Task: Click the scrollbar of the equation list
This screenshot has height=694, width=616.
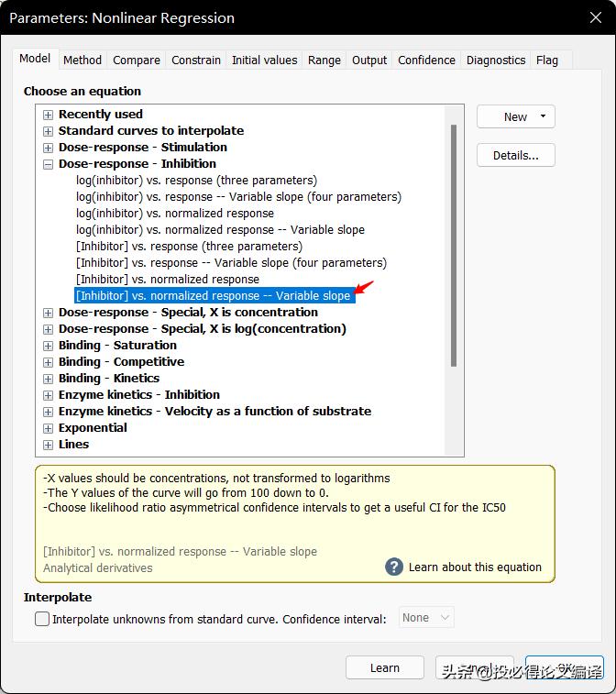Action: [x=454, y=246]
